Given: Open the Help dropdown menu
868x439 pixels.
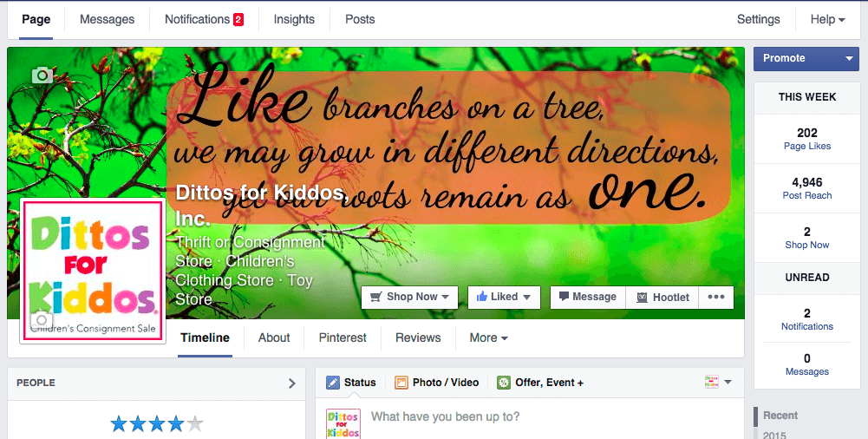Looking at the screenshot, I should tap(827, 19).
